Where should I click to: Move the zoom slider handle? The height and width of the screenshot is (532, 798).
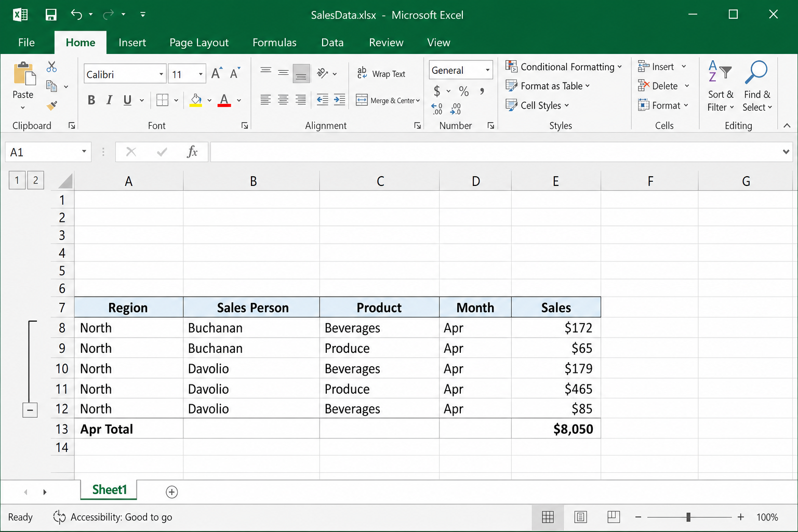point(688,517)
